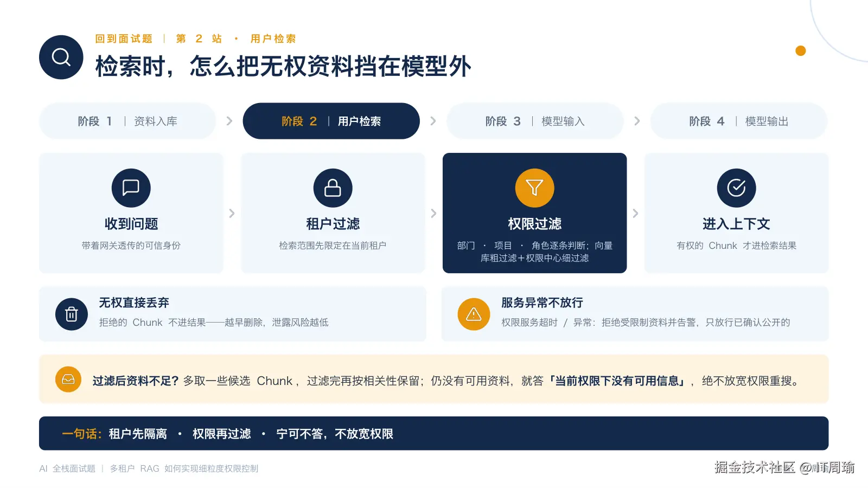
Task: Click the bold question 过滤后资料不足？
Action: [136, 381]
